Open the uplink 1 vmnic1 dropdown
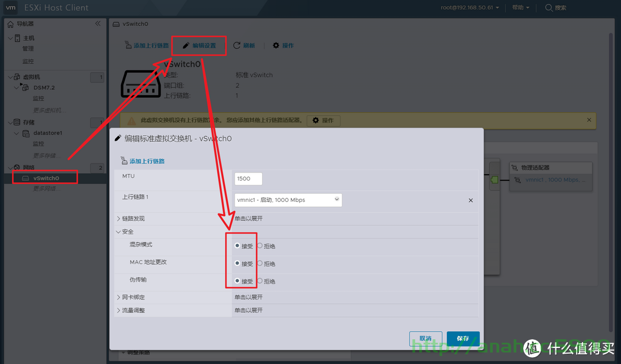The image size is (621, 364). point(288,200)
